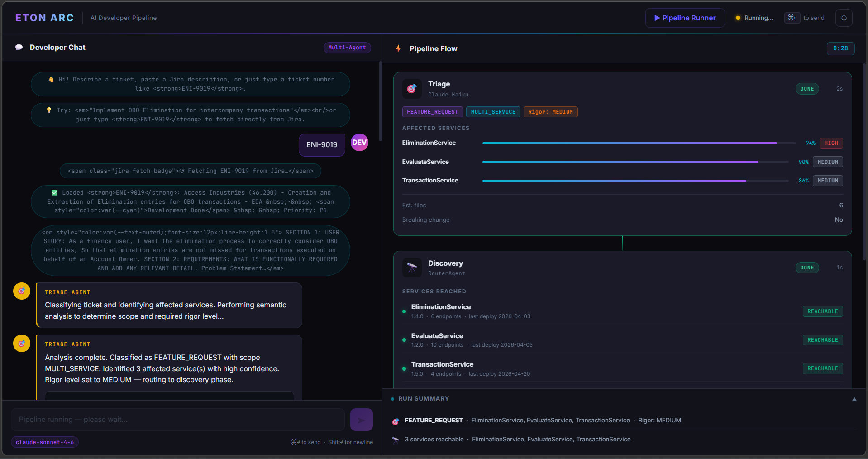This screenshot has width=868, height=459.
Task: Click the Pipeline Flow lightning icon
Action: tap(398, 48)
